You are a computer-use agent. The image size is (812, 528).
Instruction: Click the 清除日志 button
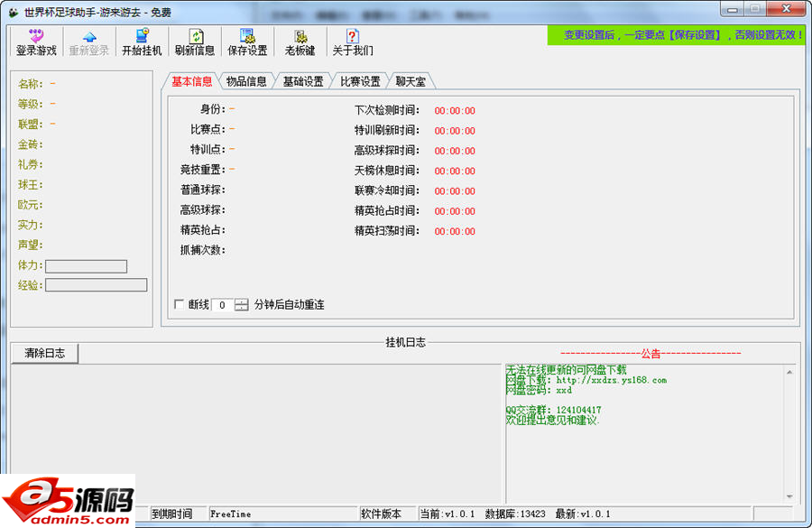pyautogui.click(x=45, y=354)
